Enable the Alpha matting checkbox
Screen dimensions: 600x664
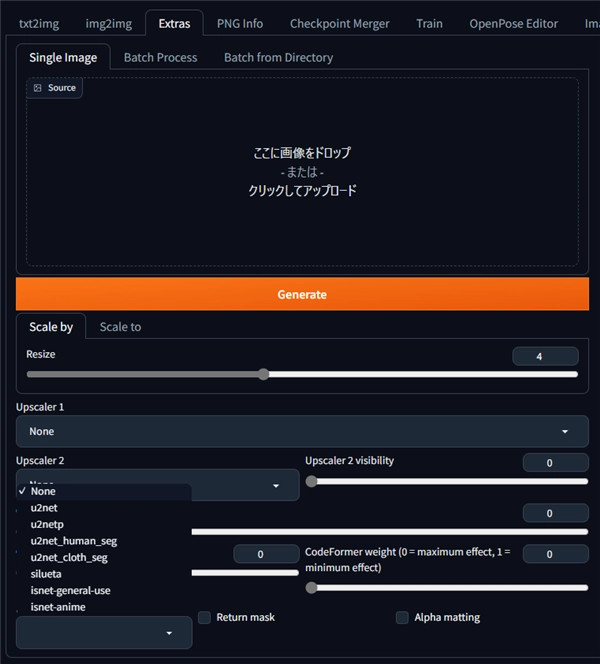pos(402,618)
